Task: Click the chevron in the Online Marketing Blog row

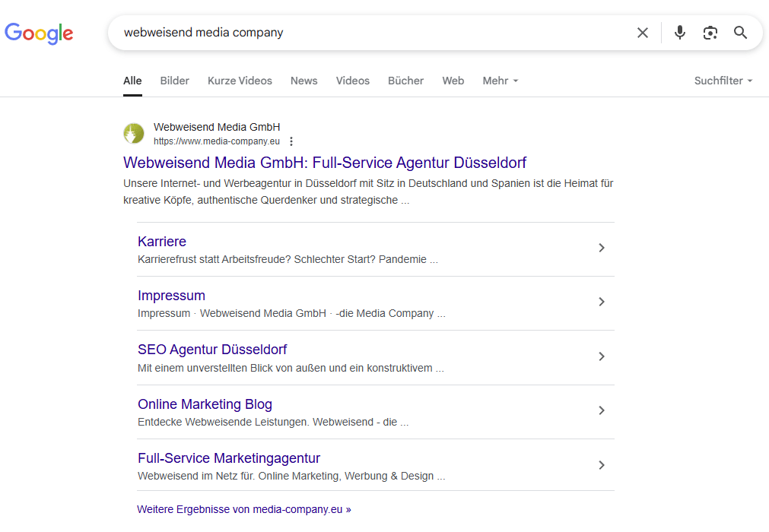Action: [602, 410]
